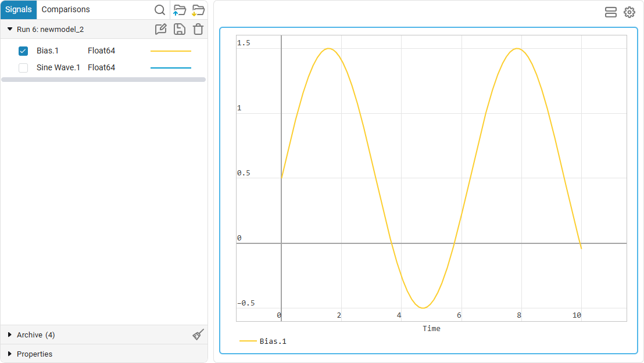Check the Sine Wave.1 signal checkbox
Image resolution: width=644 pixels, height=363 pixels.
(x=23, y=68)
